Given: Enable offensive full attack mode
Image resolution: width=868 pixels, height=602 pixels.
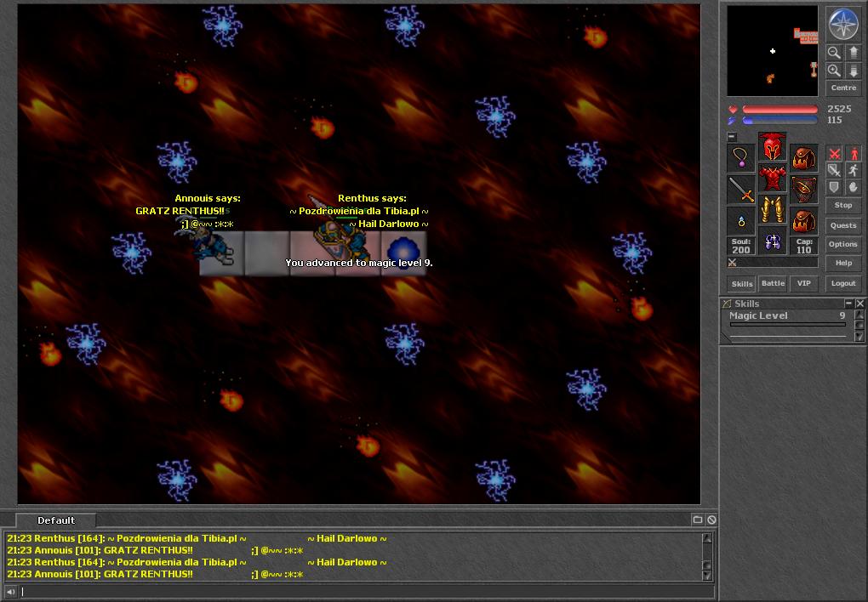Looking at the screenshot, I should point(834,153).
